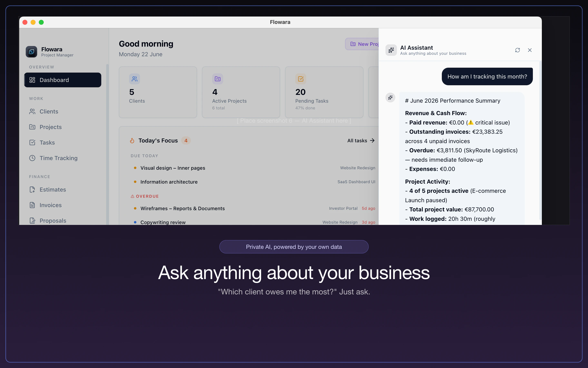The width and height of the screenshot is (588, 368).
Task: Click the Today's Focus count badge 4
Action: [x=186, y=141]
